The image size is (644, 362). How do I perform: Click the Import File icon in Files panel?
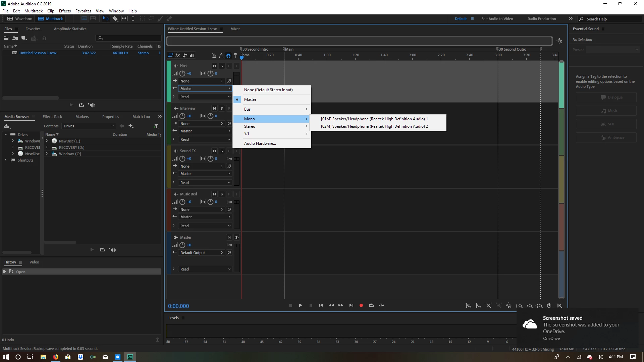(x=15, y=38)
